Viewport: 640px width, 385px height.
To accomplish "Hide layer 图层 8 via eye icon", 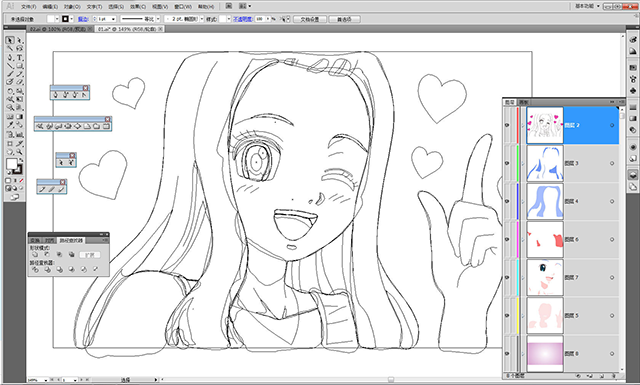I will tap(507, 353).
